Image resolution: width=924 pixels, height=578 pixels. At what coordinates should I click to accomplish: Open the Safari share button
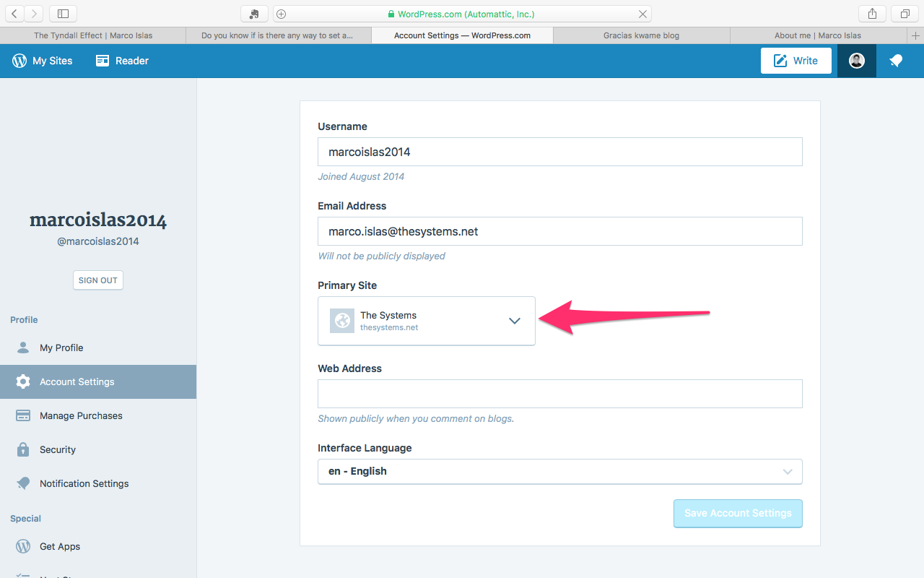point(873,14)
